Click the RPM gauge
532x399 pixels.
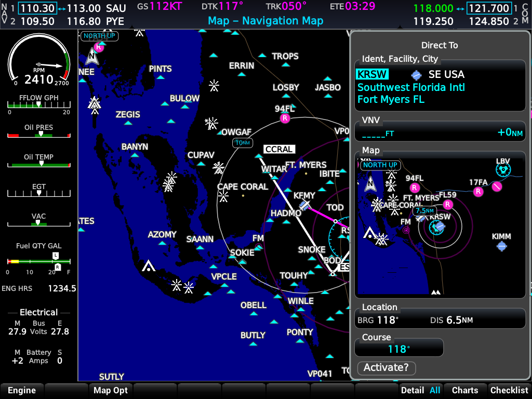coord(39,60)
